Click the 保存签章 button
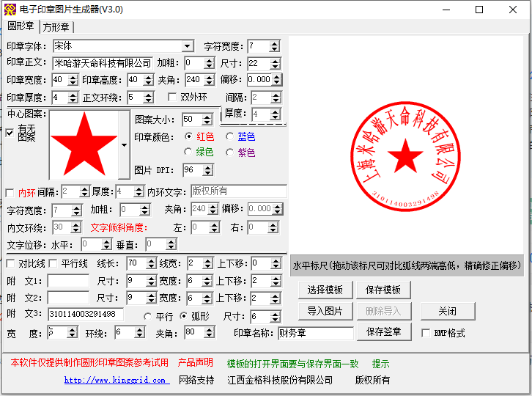Viewport: 532px width, 396px height. 383,332
